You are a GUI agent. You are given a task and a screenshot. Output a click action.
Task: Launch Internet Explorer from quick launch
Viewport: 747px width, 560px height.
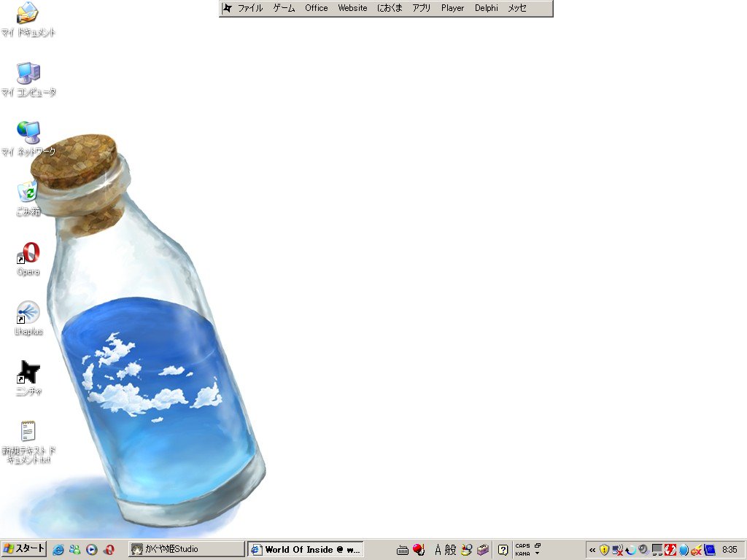(x=58, y=550)
